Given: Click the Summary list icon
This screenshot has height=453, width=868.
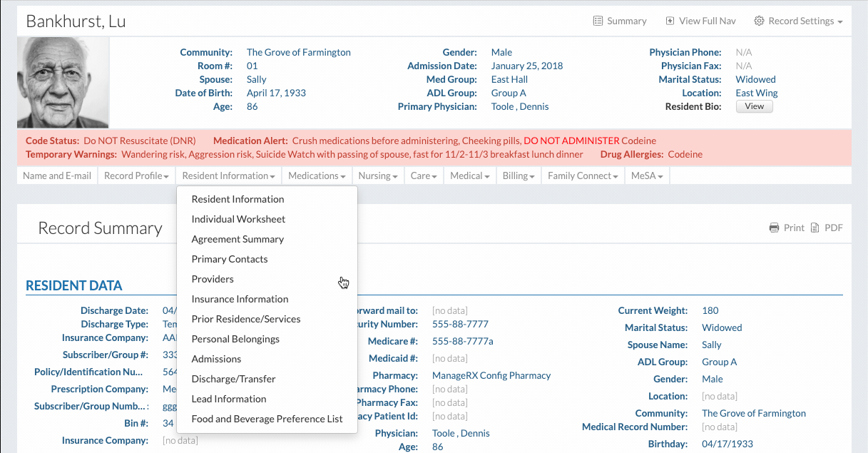Looking at the screenshot, I should coord(598,21).
